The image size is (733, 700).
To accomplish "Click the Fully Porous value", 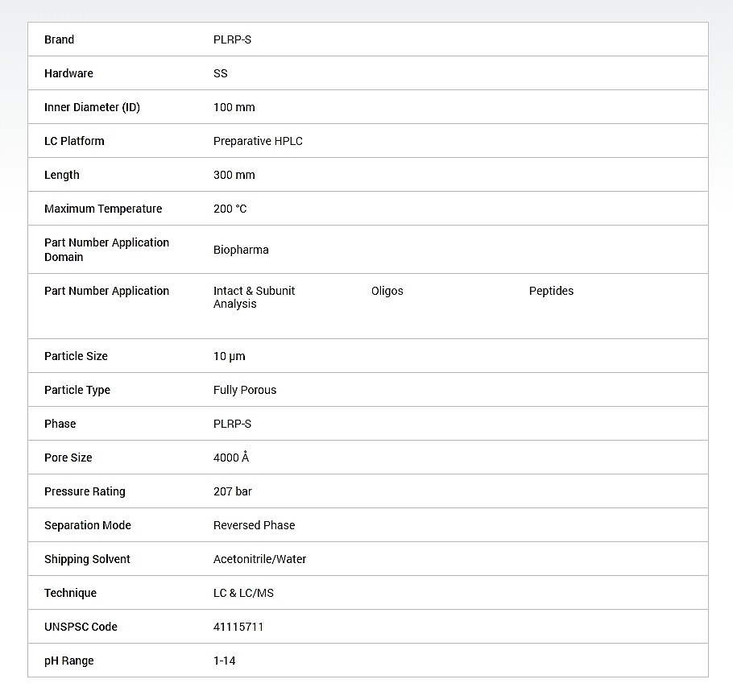I will click(245, 390).
